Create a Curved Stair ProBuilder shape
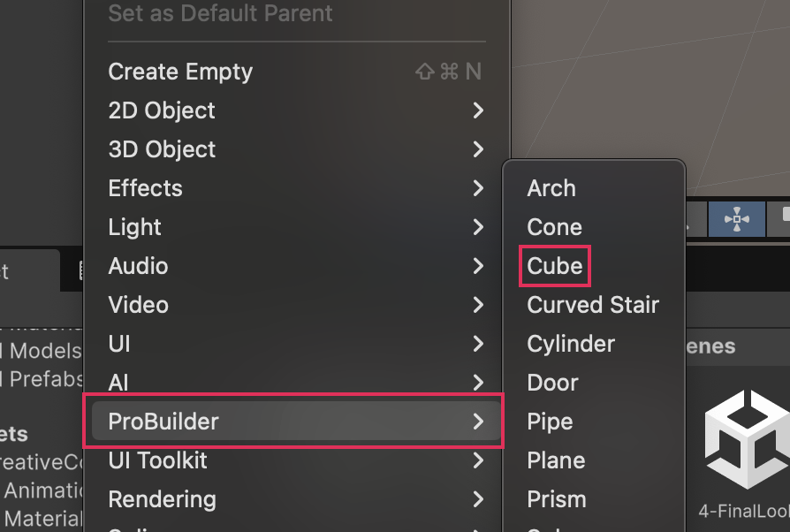The image size is (790, 532). point(593,305)
